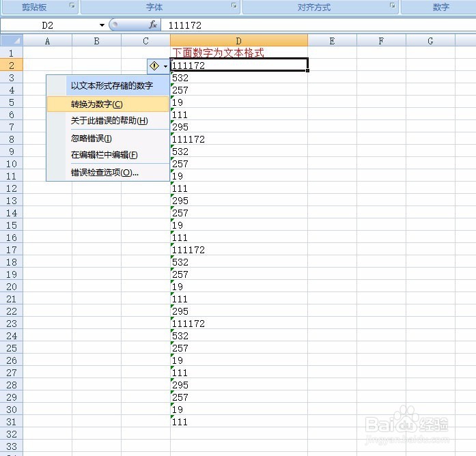Click active cell D2 containing 111172
This screenshot has height=456, width=476.
(x=239, y=65)
